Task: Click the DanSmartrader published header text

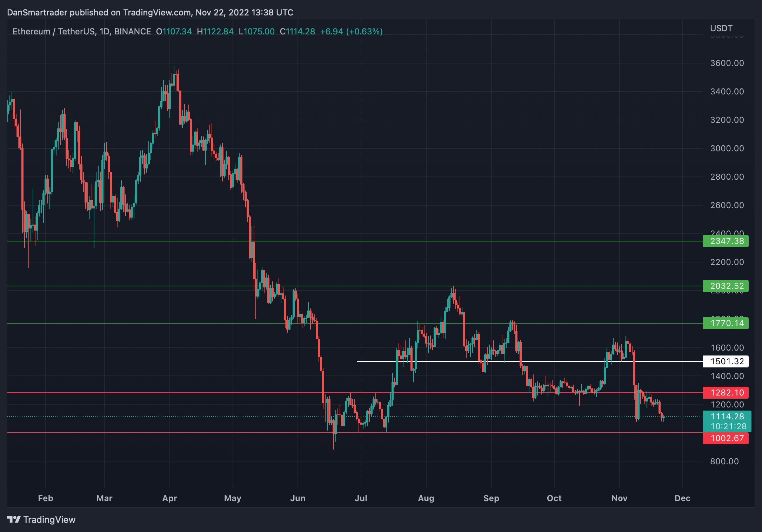Action: pos(150,13)
